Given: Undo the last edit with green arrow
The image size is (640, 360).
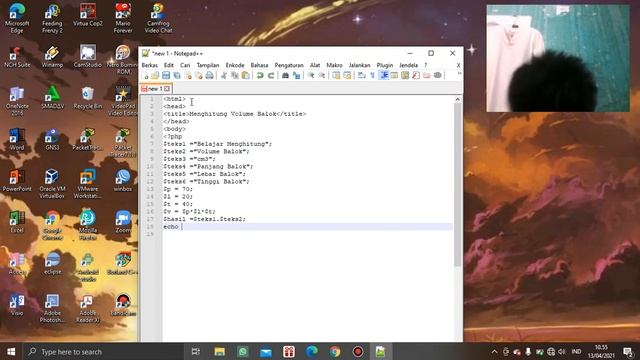Looking at the screenshot, I should pyautogui.click(x=260, y=76).
